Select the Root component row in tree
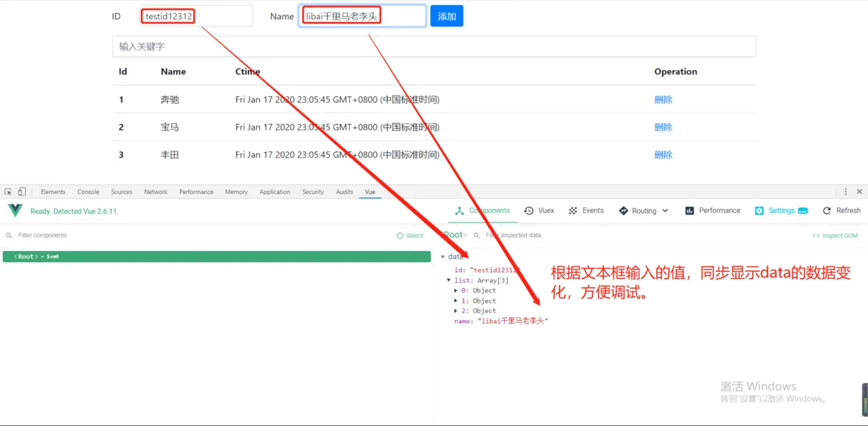The image size is (868, 426). [216, 256]
